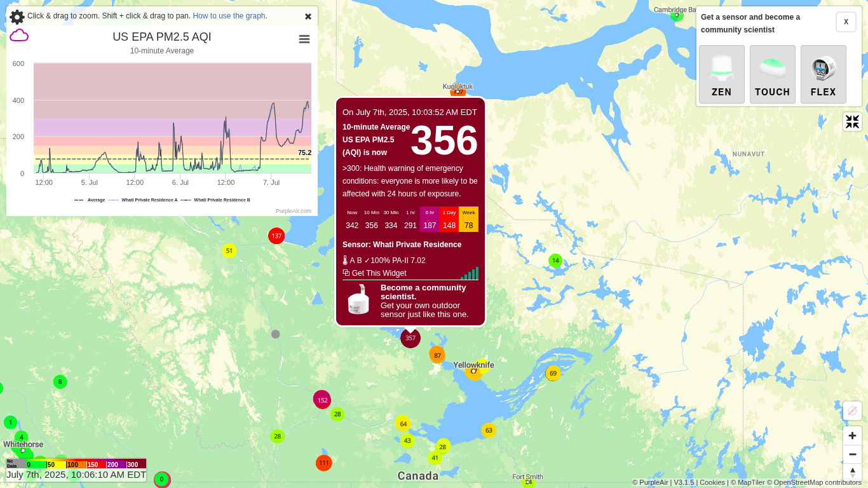Image resolution: width=868 pixels, height=488 pixels.
Task: Click the sensor marker reading 63
Action: 489,430
